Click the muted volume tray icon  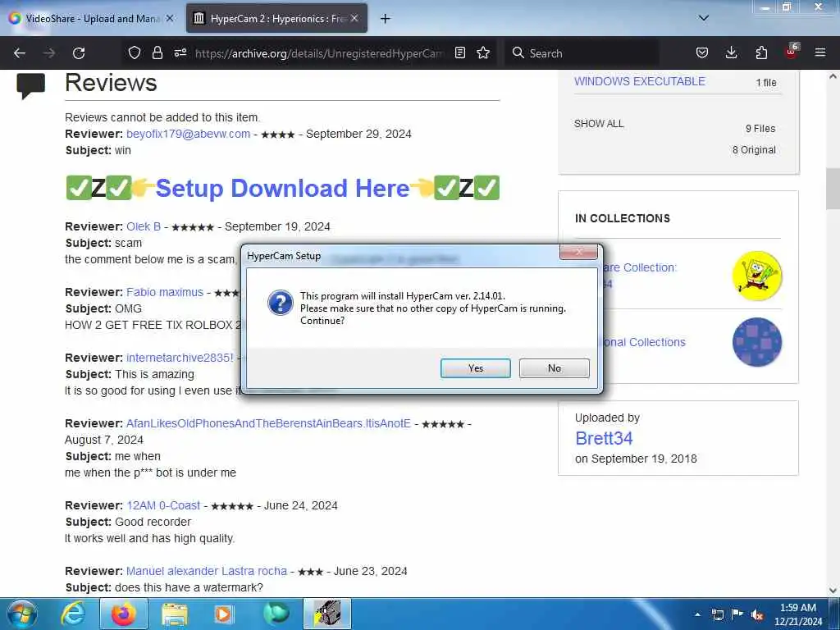pos(757,615)
